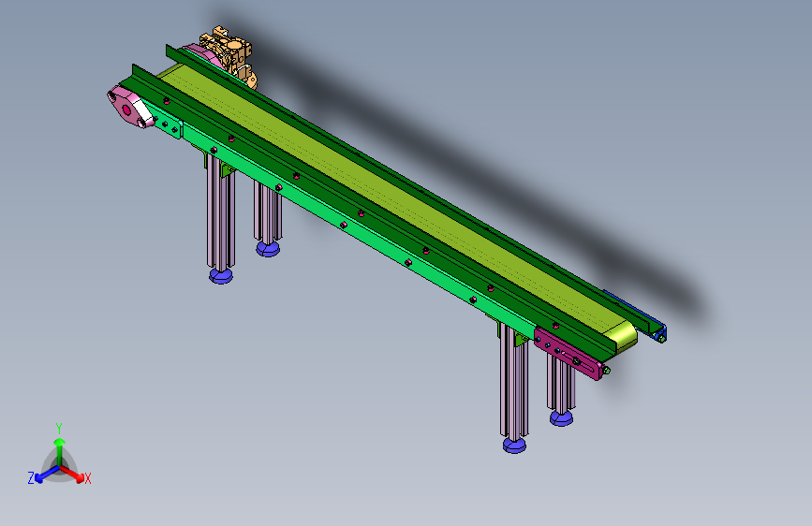The height and width of the screenshot is (526, 812).
Task: Select the tallest right-side aluminum support leg
Action: pyautogui.click(x=514, y=383)
